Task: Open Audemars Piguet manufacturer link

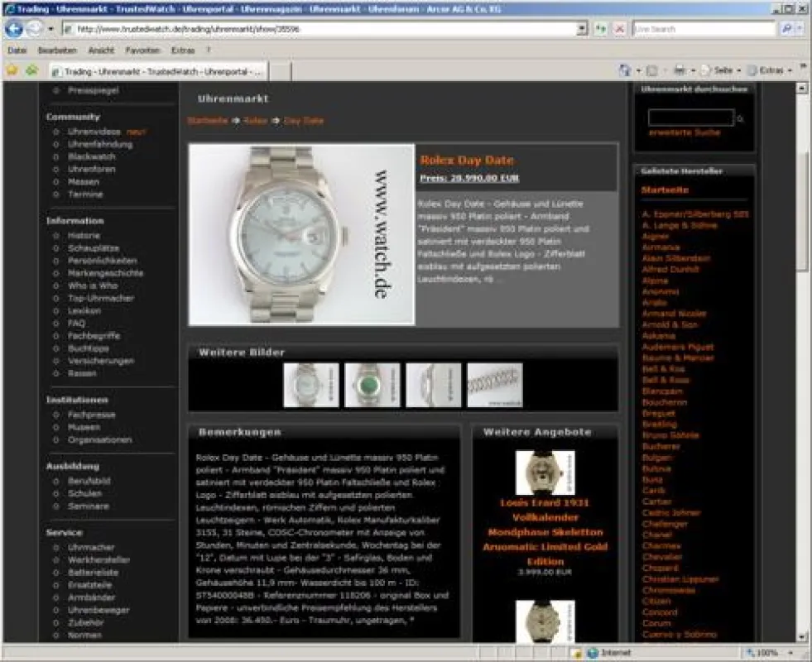Action: coord(677,347)
